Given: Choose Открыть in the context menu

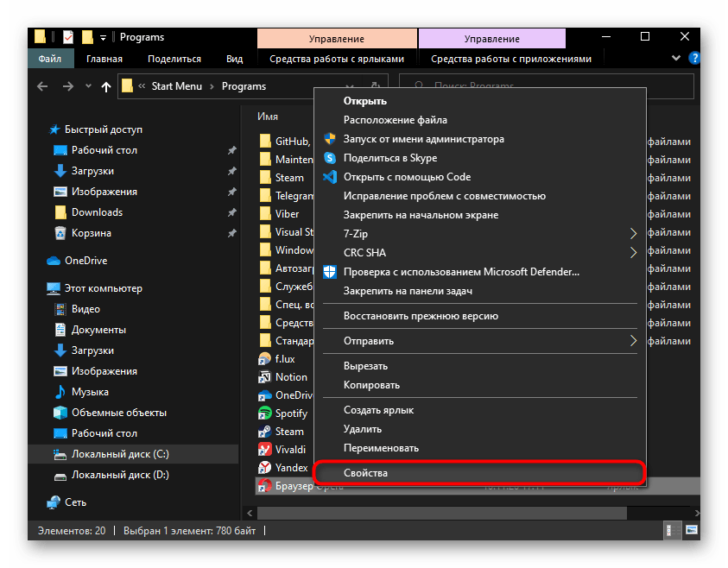Looking at the screenshot, I should pos(480,101).
